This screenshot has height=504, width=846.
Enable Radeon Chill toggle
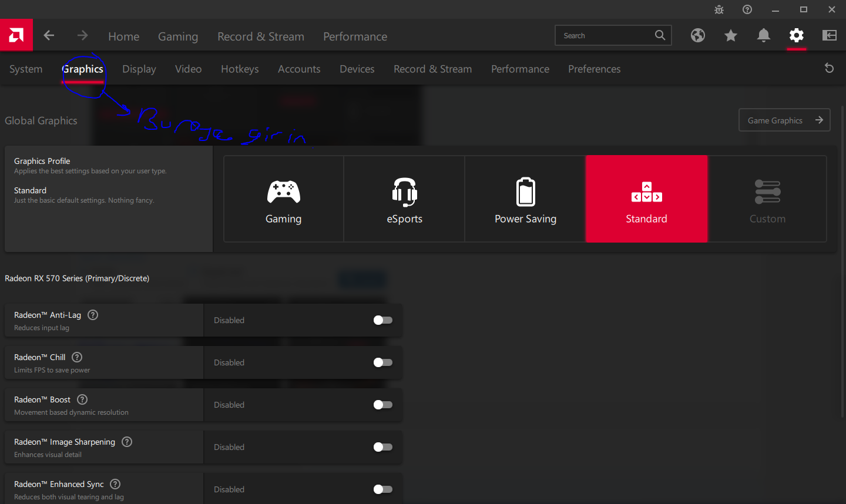point(383,362)
